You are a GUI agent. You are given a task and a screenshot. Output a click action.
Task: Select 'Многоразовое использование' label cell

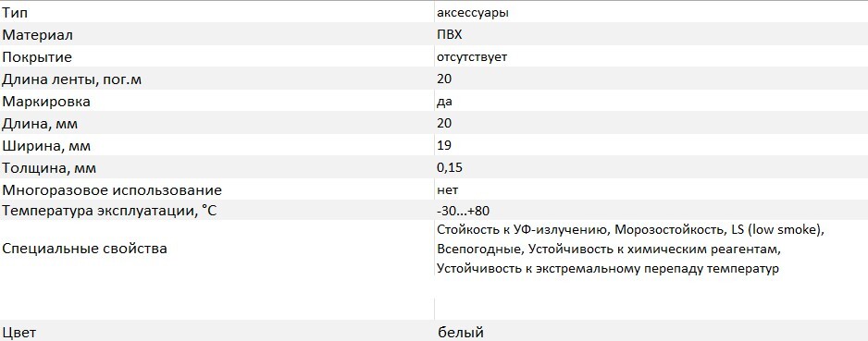point(112,190)
